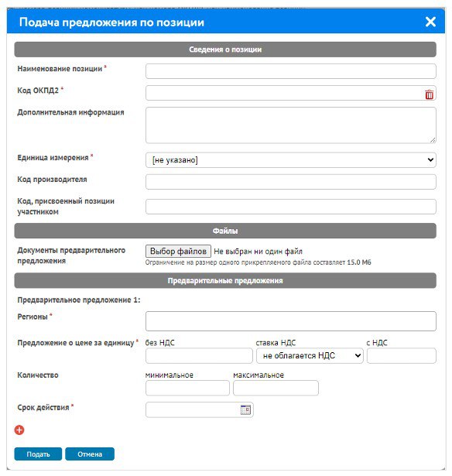Viewport: 452px width, 476px height.
Task: Focus the Наименование позиции input field
Action: click(x=291, y=71)
